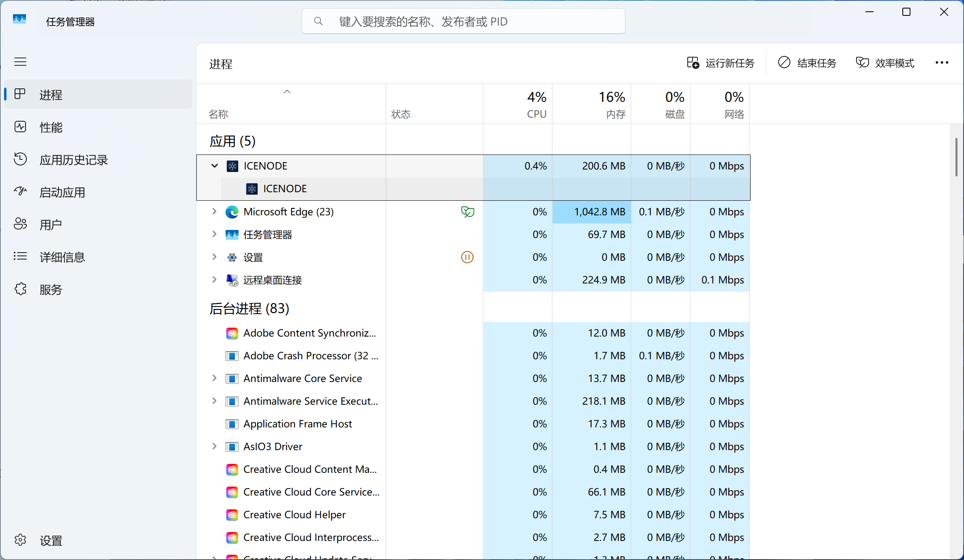Screen dimensions: 964x560
Task: Click 运行新任务 run new task button
Action: (x=721, y=63)
